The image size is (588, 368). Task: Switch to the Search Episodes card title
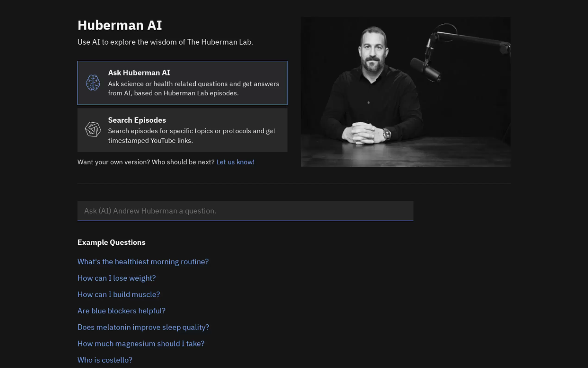[137, 120]
